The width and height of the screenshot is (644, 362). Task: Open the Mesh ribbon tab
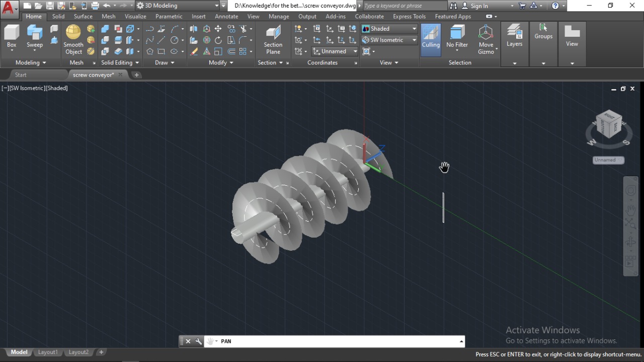coord(108,16)
